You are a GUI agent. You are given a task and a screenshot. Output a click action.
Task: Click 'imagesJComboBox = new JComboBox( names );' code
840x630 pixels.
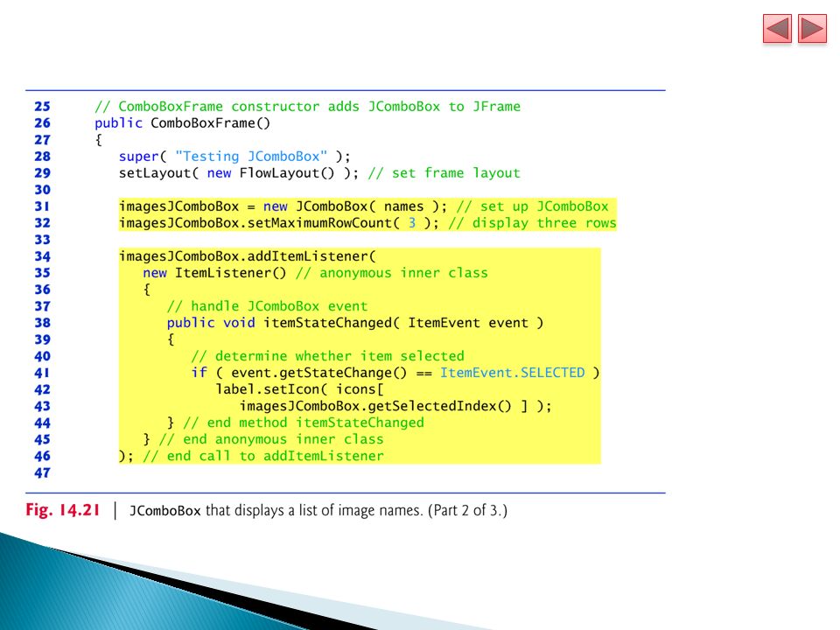(283, 206)
